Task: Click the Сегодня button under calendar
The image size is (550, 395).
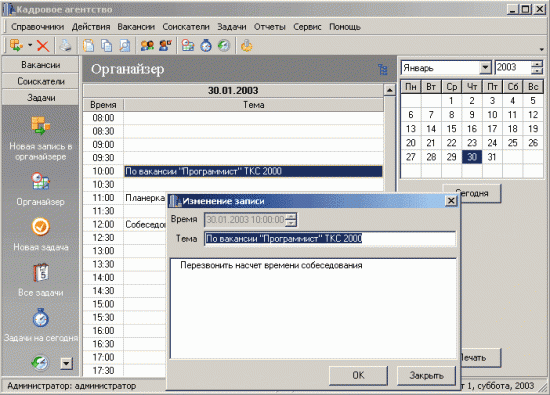Action: pyautogui.click(x=480, y=193)
